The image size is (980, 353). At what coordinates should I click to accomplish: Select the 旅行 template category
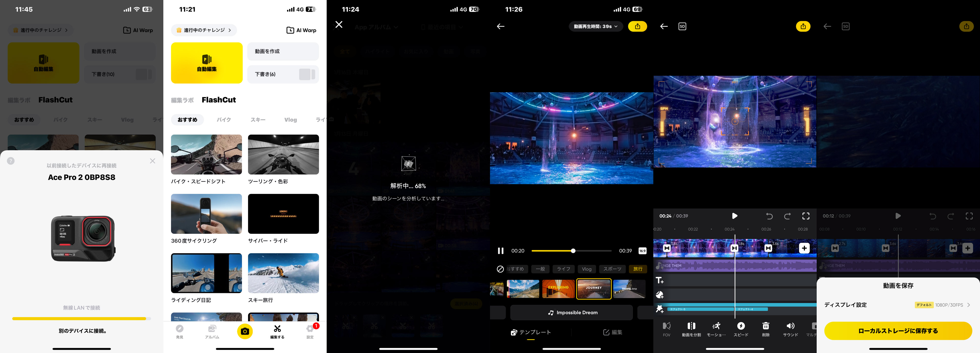638,269
